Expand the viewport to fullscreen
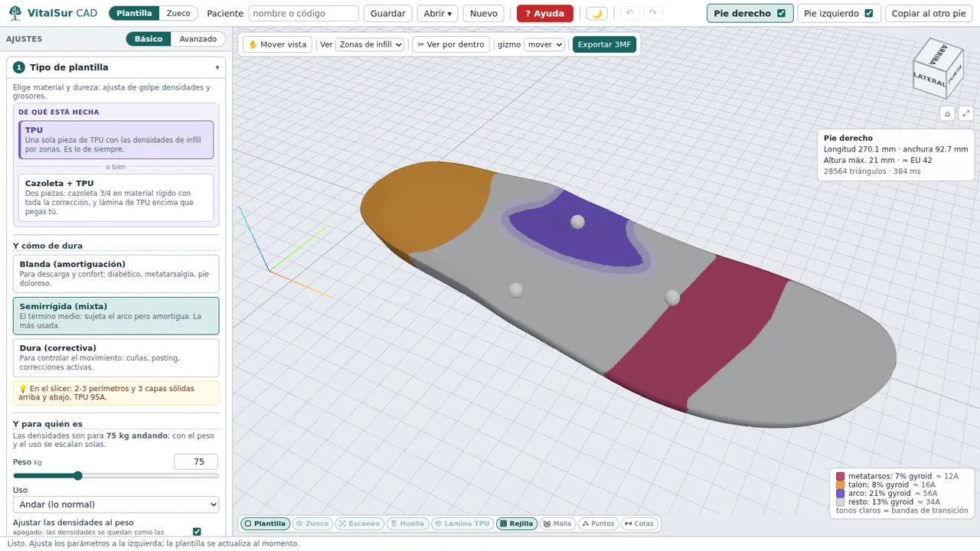This screenshot has height=551, width=980. click(966, 113)
